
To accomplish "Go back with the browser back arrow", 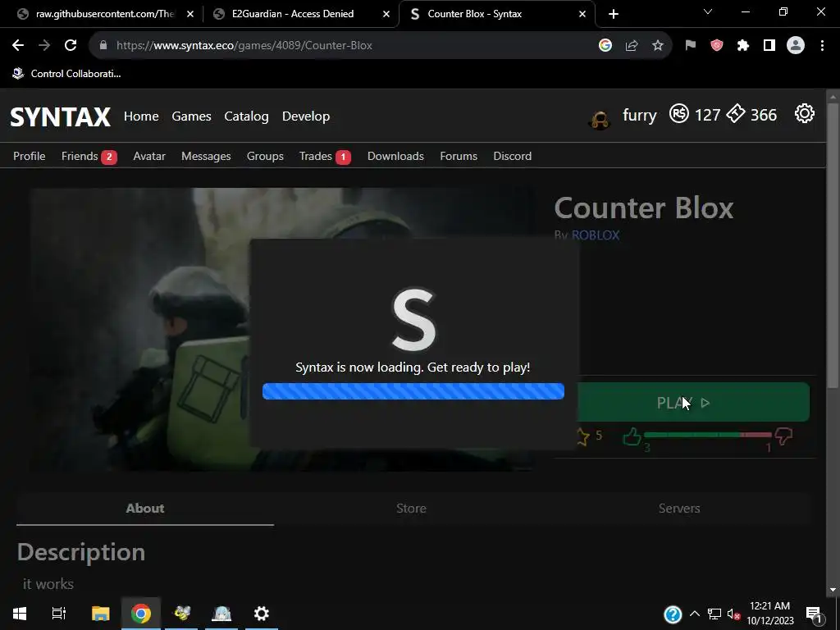I will (x=18, y=46).
